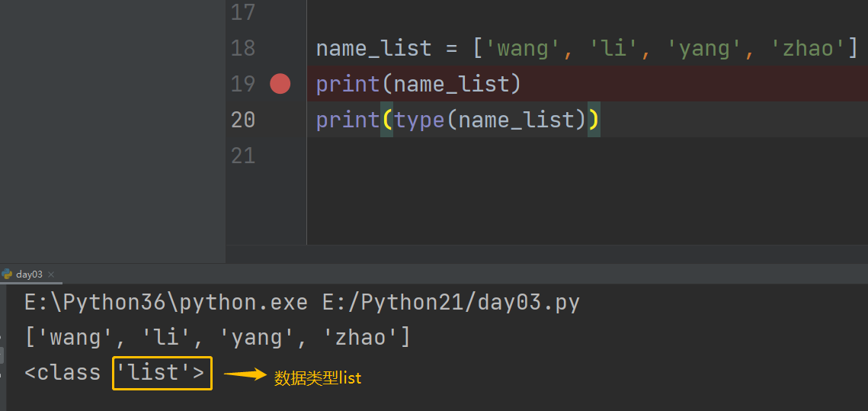
Task: Close the day03 run tab
Action: (50, 275)
